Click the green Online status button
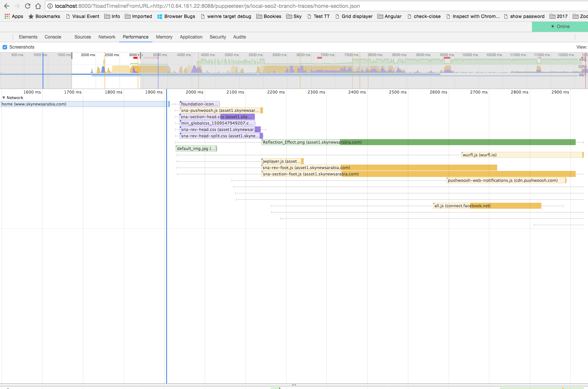Viewport: 588px width, 389px height. click(560, 27)
